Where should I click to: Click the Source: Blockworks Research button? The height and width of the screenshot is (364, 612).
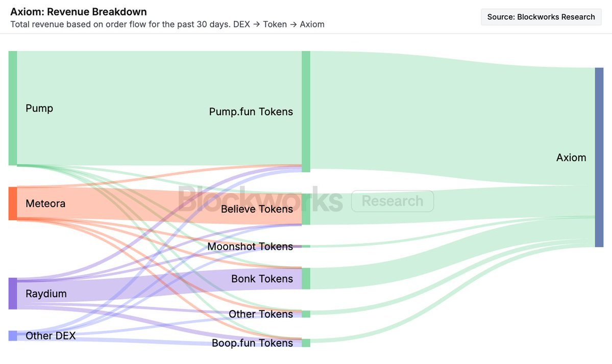coord(541,17)
